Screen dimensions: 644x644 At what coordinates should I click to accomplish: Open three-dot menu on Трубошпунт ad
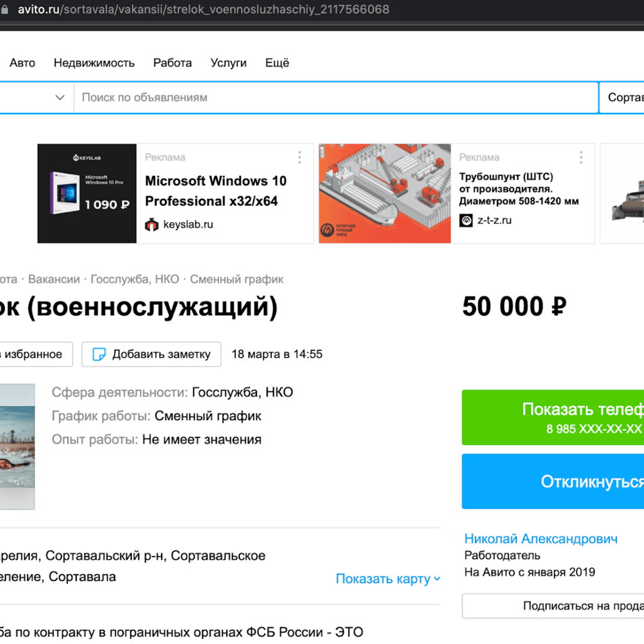(580, 158)
